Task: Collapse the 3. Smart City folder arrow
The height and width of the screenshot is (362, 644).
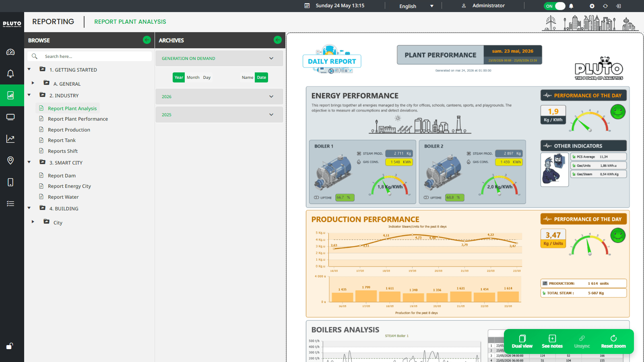Action: [x=29, y=162]
